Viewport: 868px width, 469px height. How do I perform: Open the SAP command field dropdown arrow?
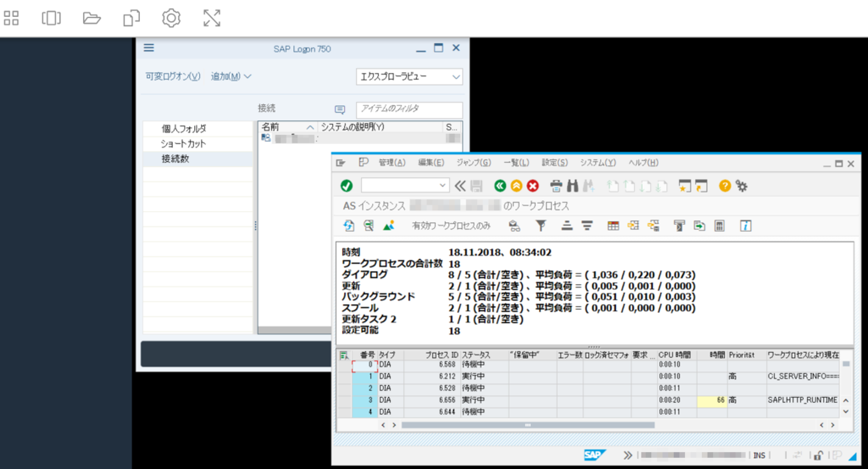(442, 186)
